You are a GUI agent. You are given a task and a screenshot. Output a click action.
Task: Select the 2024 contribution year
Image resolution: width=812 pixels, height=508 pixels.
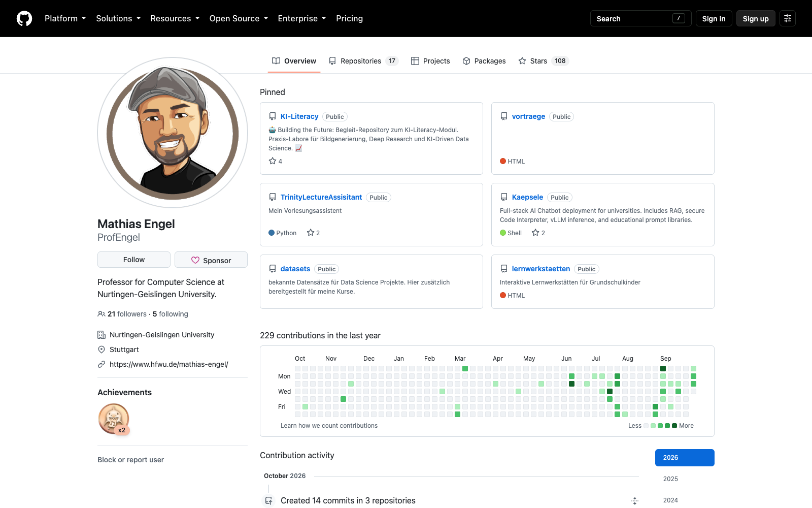point(685,500)
